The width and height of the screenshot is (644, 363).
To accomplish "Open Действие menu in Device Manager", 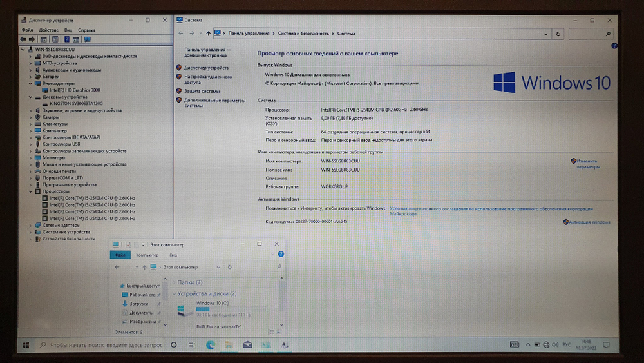I will coord(48,30).
